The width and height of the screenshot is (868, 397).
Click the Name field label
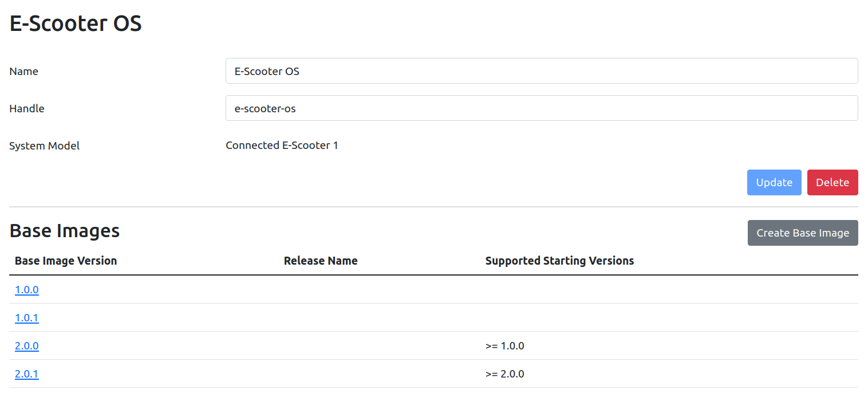click(x=24, y=71)
